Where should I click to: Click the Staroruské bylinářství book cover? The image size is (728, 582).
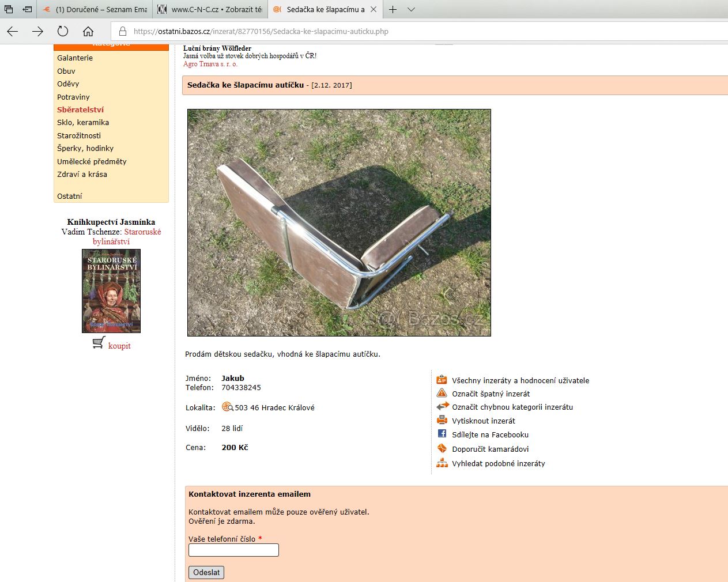pyautogui.click(x=111, y=290)
